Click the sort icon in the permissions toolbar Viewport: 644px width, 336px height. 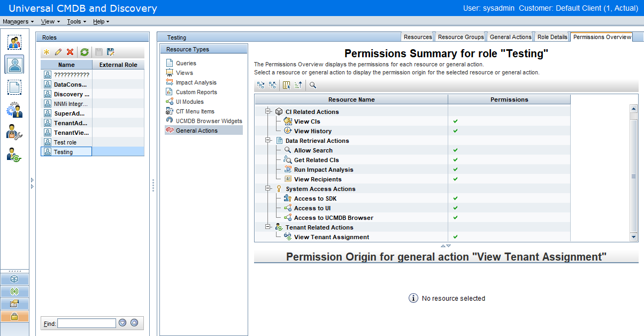click(297, 85)
